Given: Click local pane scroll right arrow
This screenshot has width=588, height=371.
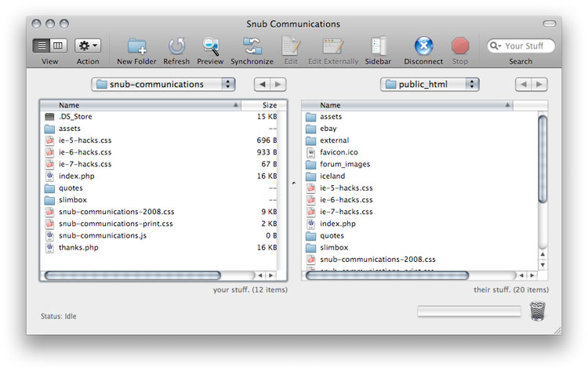Looking at the screenshot, I should pos(270,276).
